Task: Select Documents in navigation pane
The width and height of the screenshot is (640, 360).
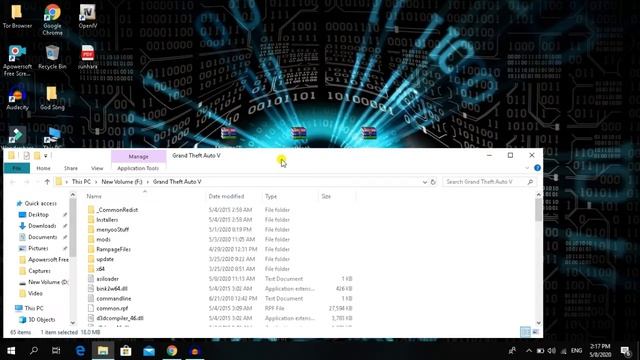Action: [x=42, y=237]
